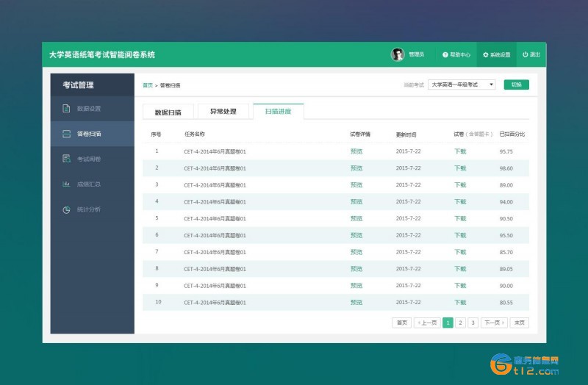Click the 大学英语纸笔考试智能阅卷系统 title
Image resolution: width=588 pixels, height=385 pixels.
coord(102,54)
